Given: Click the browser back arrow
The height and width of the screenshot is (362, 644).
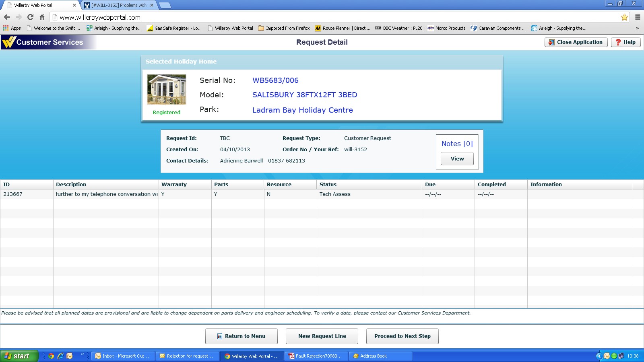Looking at the screenshot, I should point(7,17).
